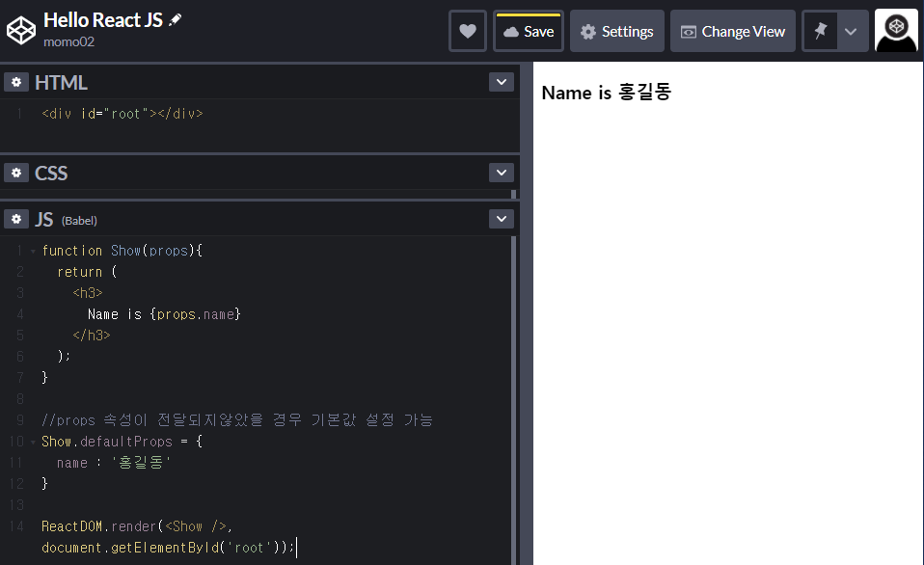The height and width of the screenshot is (565, 924).
Task: Click the CodePen logo icon
Action: click(x=20, y=30)
